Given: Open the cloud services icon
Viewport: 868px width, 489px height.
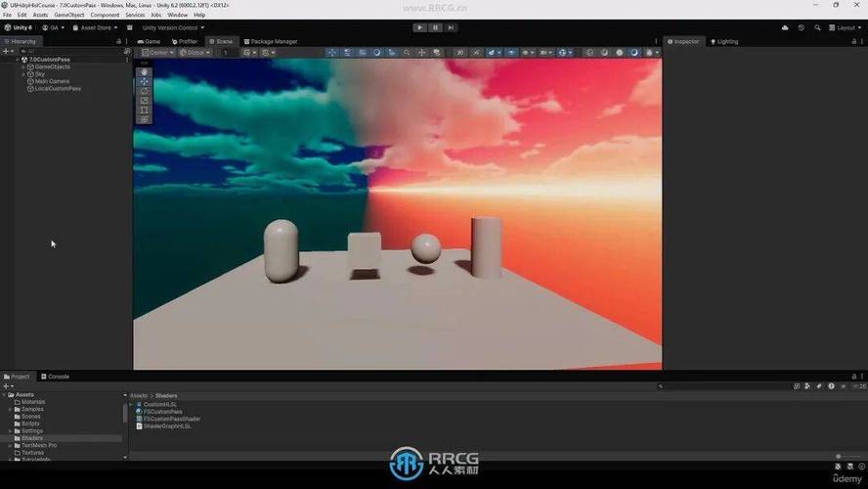Looking at the screenshot, I should (x=785, y=27).
